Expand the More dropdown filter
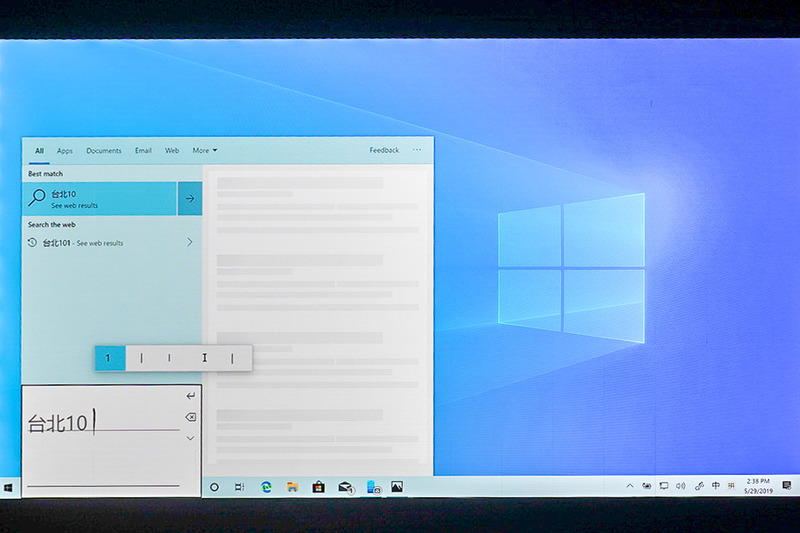The height and width of the screenshot is (533, 800). tap(205, 150)
